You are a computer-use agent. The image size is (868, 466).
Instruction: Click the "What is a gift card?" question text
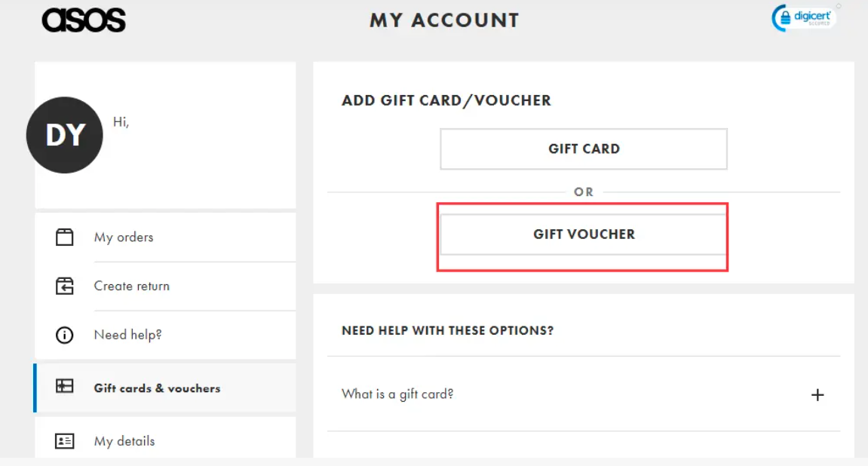click(x=397, y=394)
